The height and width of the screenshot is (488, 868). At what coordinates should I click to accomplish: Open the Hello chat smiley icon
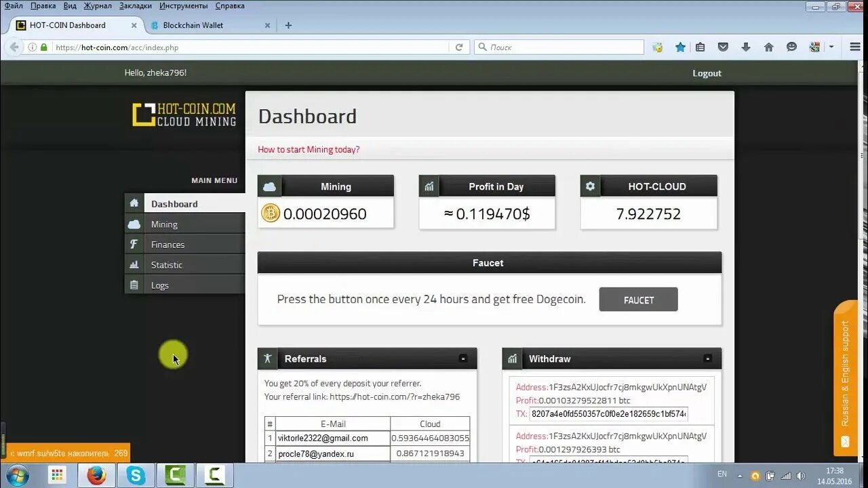pyautogui.click(x=791, y=47)
